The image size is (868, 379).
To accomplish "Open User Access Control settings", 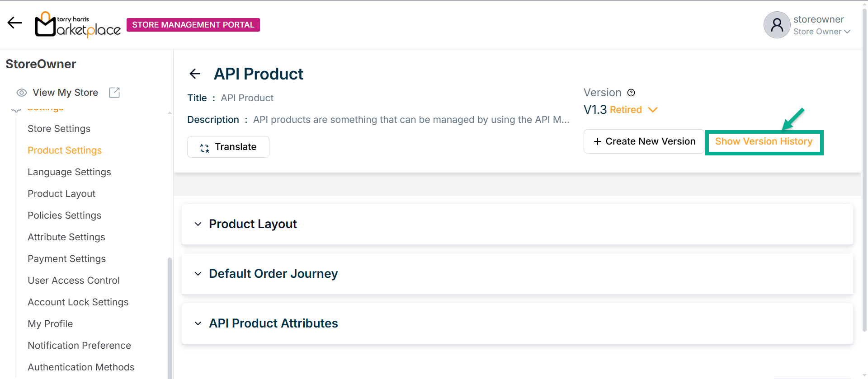I will pos(74,281).
